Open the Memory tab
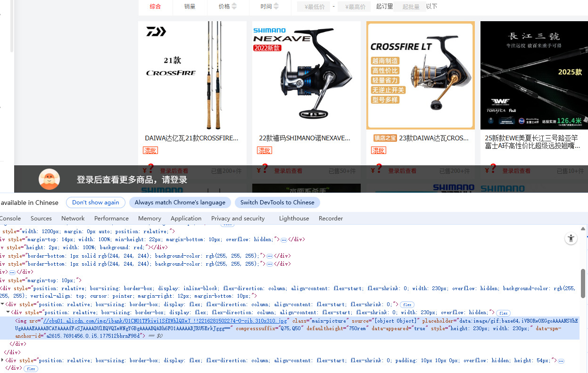588x373 pixels. (149, 218)
